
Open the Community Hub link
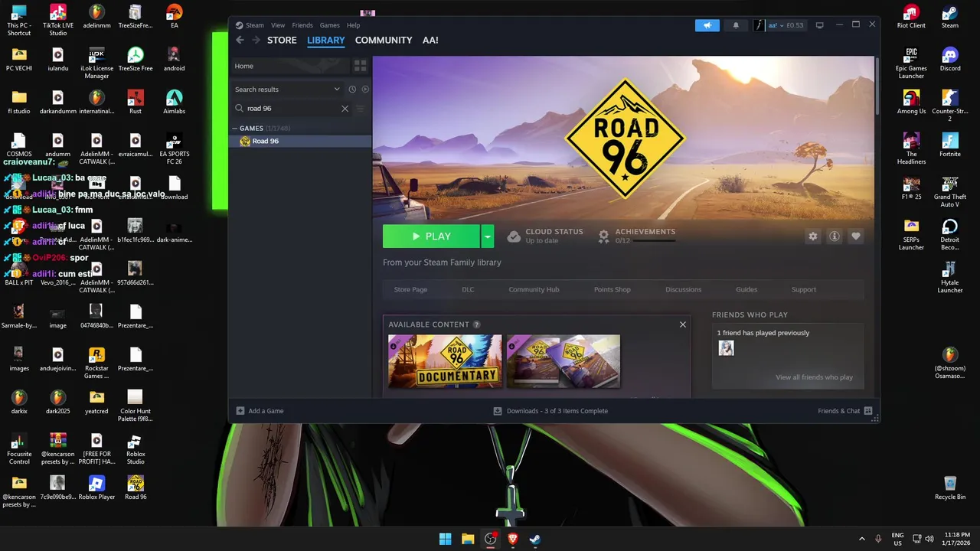[534, 289]
